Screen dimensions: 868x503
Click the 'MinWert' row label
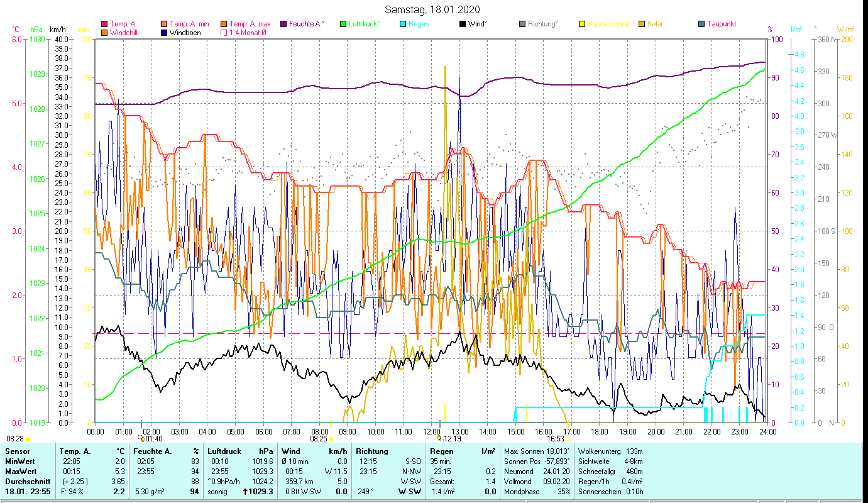tap(19, 462)
